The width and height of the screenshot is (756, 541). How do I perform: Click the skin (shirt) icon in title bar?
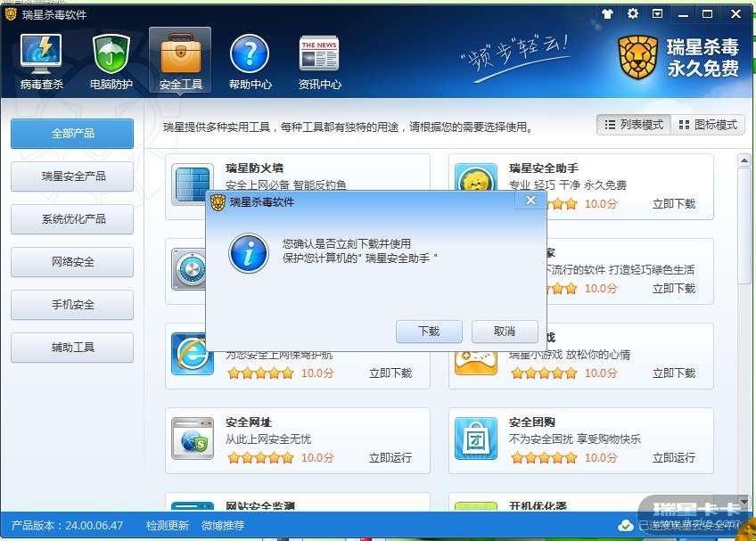click(x=607, y=14)
